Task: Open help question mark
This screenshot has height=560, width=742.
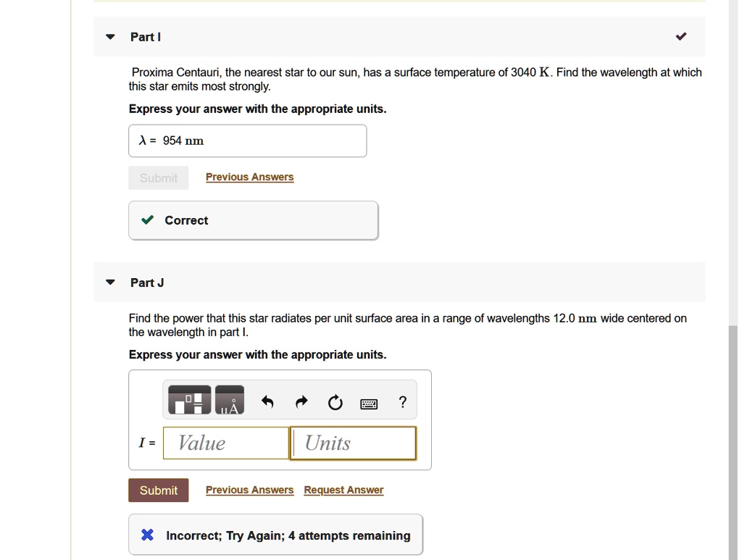Action: pos(403,402)
